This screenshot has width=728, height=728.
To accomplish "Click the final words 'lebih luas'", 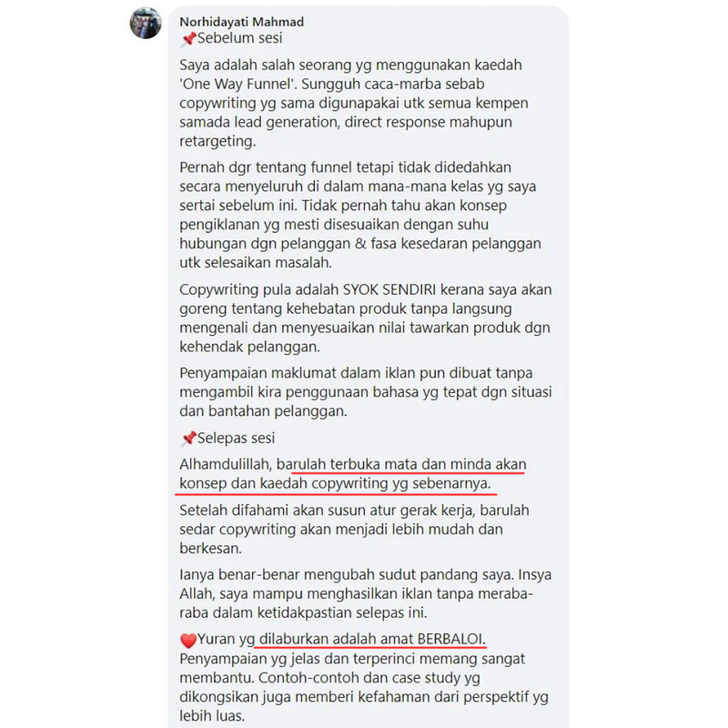I will tap(211, 716).
